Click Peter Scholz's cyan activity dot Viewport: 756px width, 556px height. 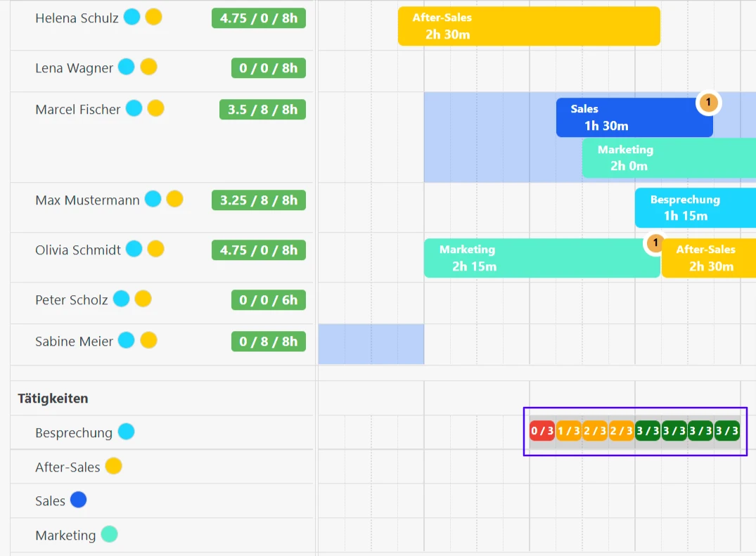point(121,299)
